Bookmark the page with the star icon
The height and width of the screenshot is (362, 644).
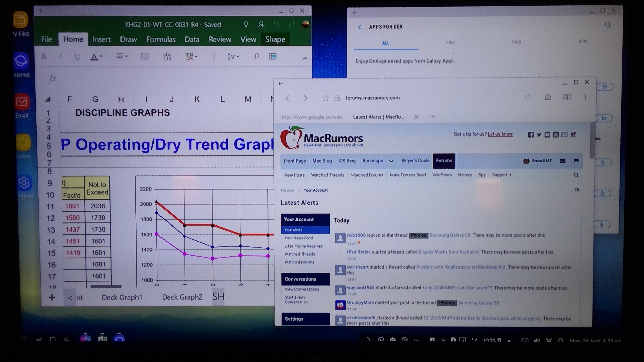[326, 98]
